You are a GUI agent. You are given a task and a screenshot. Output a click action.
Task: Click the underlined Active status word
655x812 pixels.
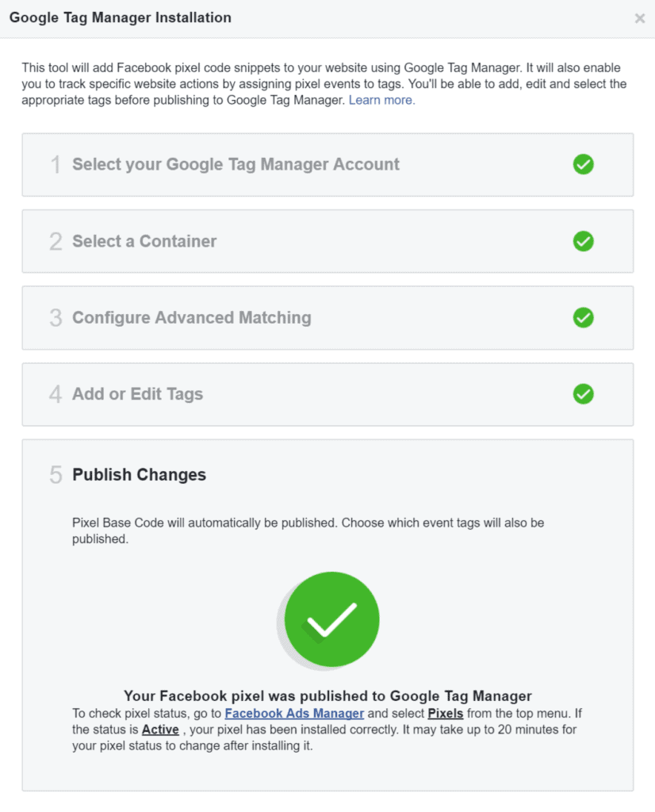coord(160,730)
